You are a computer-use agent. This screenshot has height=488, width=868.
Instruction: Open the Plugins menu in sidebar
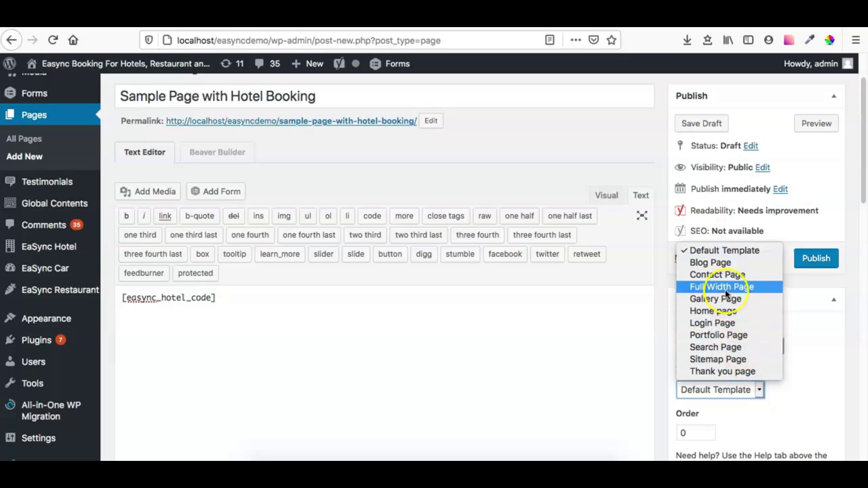tap(36, 340)
